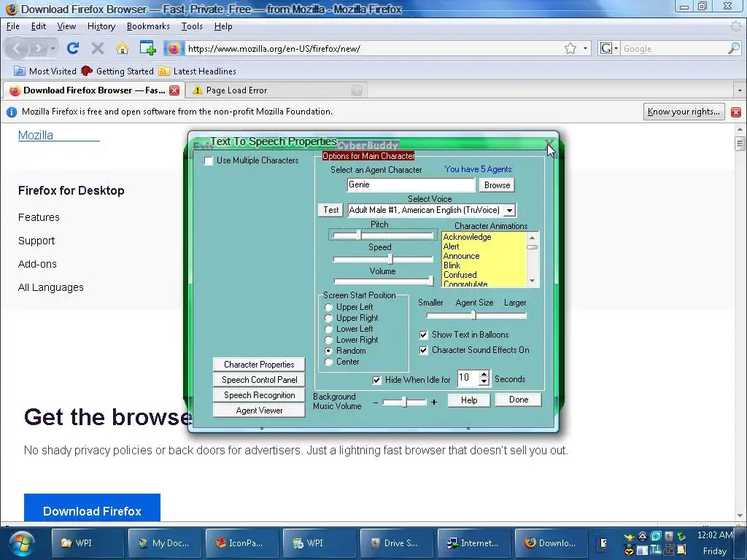The width and height of the screenshot is (747, 560).
Task: Go forward with the Forward arrow
Action: click(38, 48)
